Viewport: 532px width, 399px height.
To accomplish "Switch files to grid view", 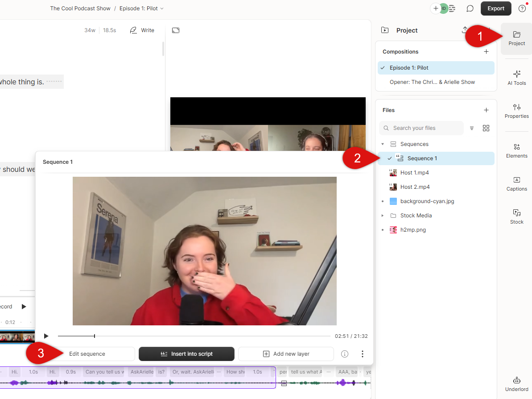I will (x=486, y=128).
